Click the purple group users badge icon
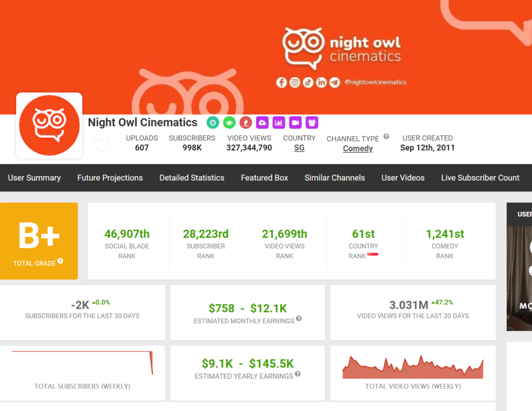Viewport: 532px width, 411px height. click(312, 122)
